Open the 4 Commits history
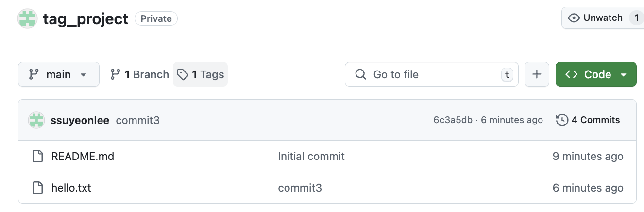Screen dimensions: 644x212 tap(595, 120)
